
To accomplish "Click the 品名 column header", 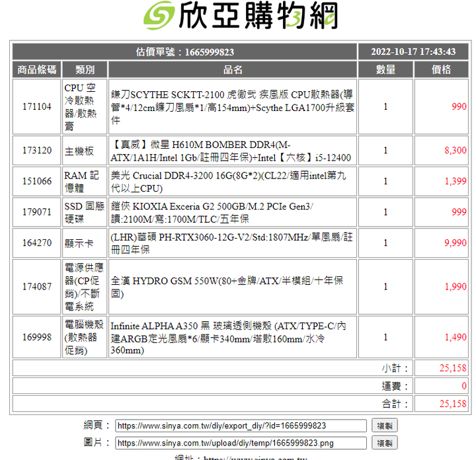I will (233, 70).
